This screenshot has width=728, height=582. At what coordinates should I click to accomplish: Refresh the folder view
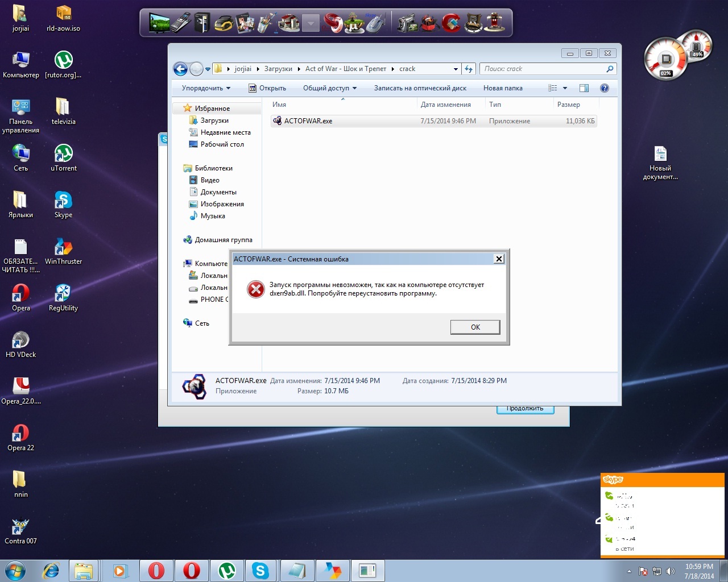tap(469, 69)
